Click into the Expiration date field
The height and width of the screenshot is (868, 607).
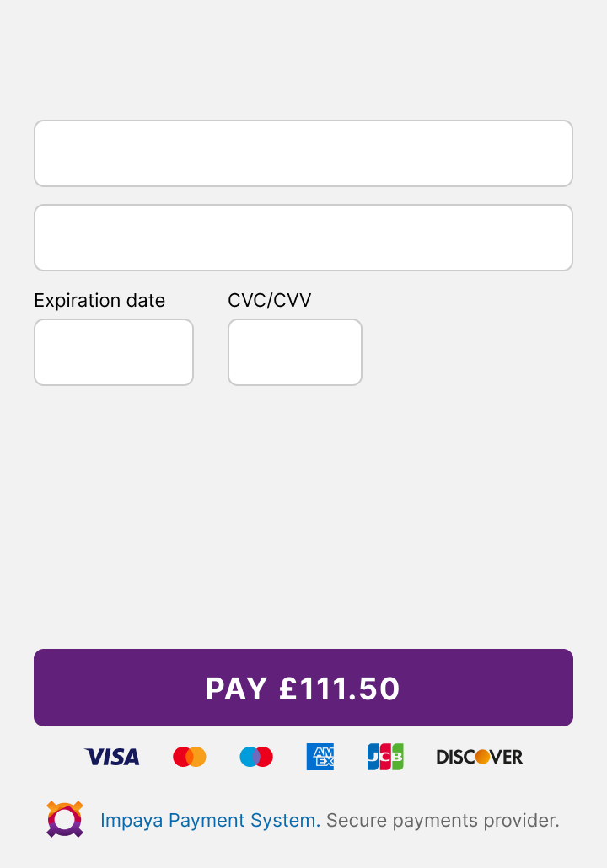(114, 352)
